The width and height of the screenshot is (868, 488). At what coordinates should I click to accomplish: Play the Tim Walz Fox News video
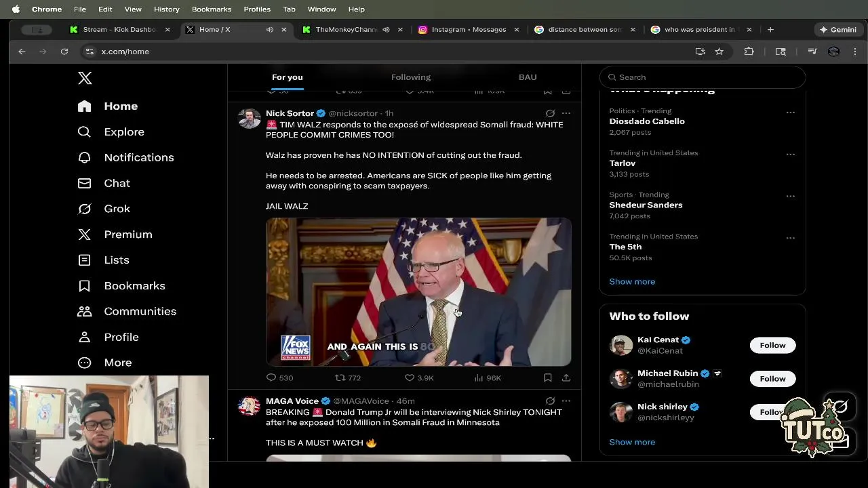(x=418, y=292)
